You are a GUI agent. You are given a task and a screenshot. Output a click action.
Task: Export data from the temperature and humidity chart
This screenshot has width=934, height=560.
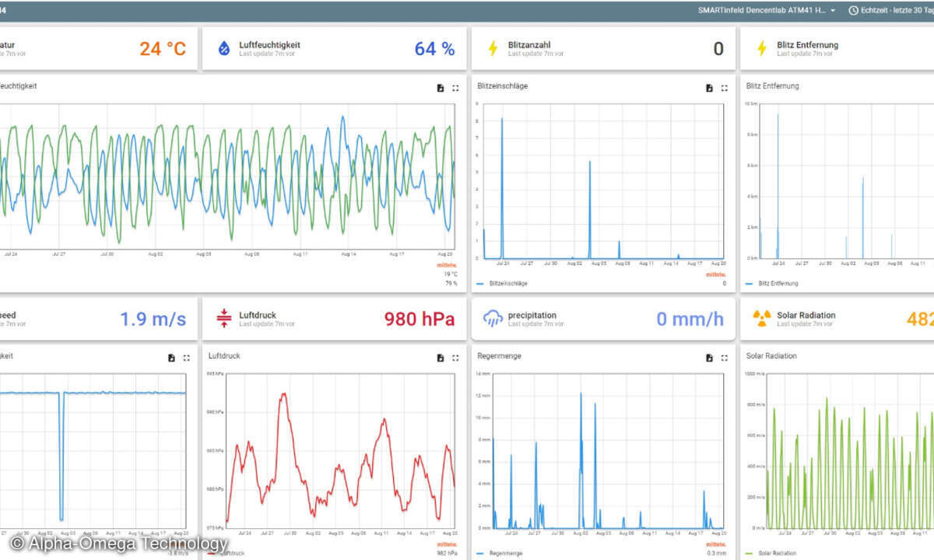tap(441, 88)
